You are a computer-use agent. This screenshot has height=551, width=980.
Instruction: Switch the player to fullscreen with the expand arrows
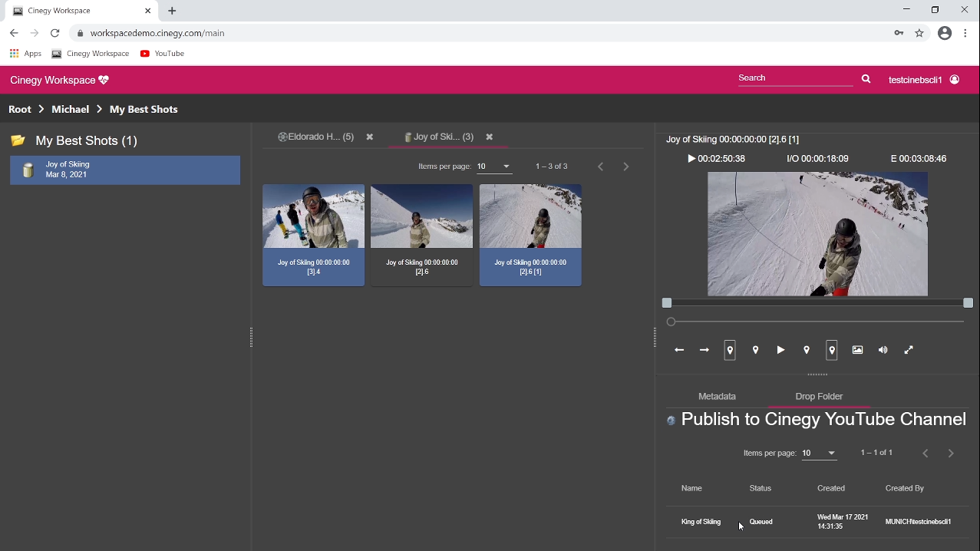[909, 350]
